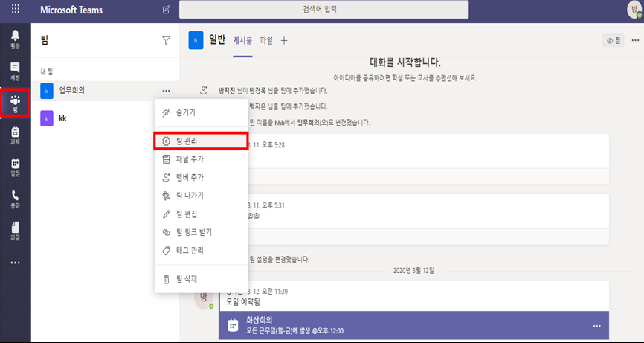Screen dimensions: 644x343
Task: Choose 숨기기 from the context menu
Action: (202, 112)
